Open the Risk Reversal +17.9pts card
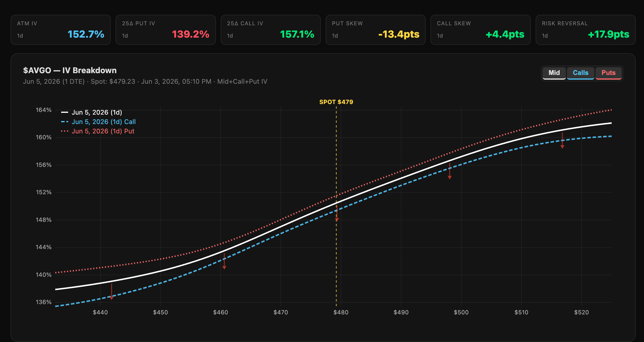The image size is (644, 342). pos(586,30)
